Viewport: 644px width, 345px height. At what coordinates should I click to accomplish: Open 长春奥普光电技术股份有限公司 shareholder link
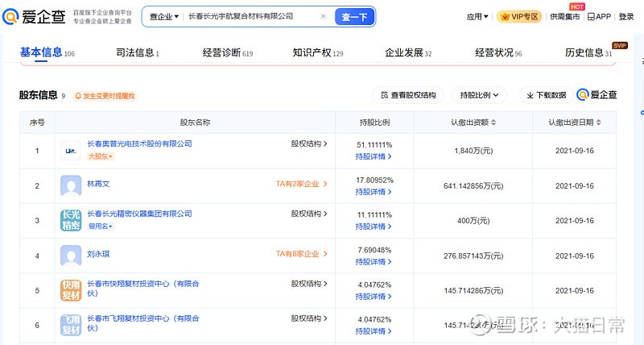(139, 143)
